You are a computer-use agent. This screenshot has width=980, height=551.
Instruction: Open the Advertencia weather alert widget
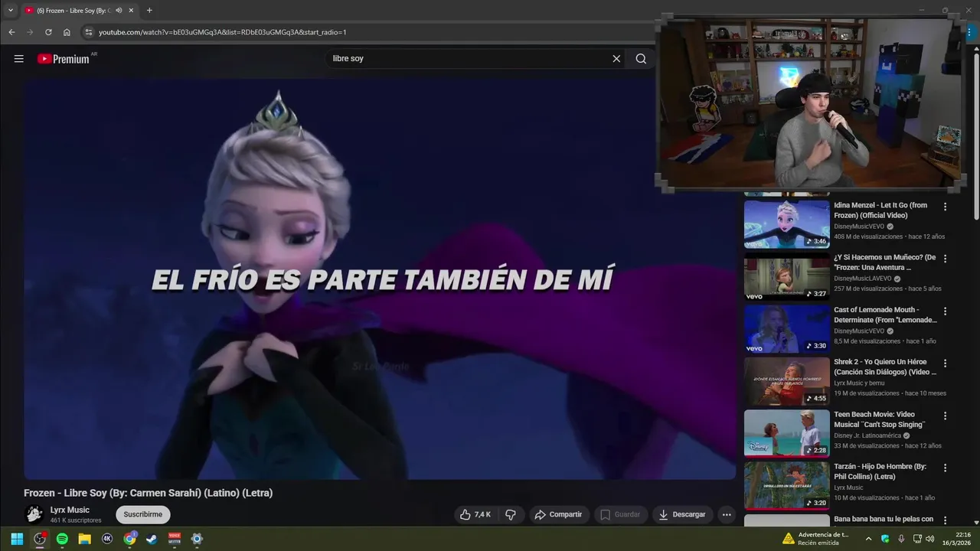[x=815, y=539]
